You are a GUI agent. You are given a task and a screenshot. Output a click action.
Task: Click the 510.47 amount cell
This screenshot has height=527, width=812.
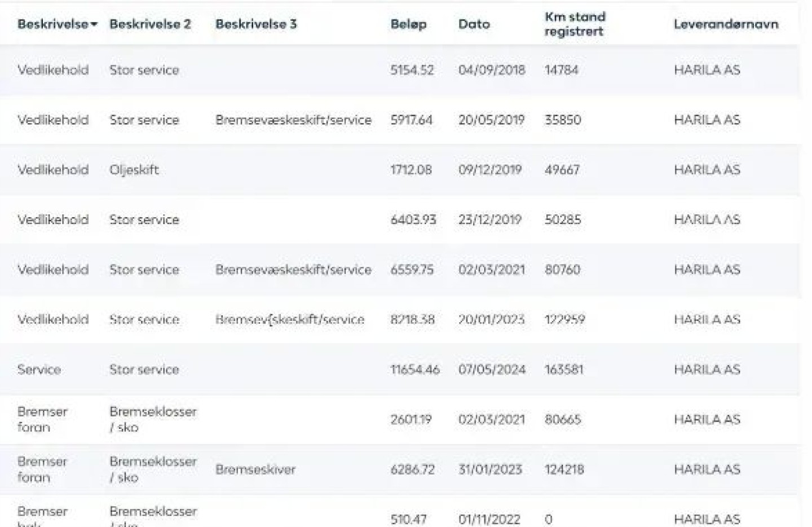click(x=408, y=519)
